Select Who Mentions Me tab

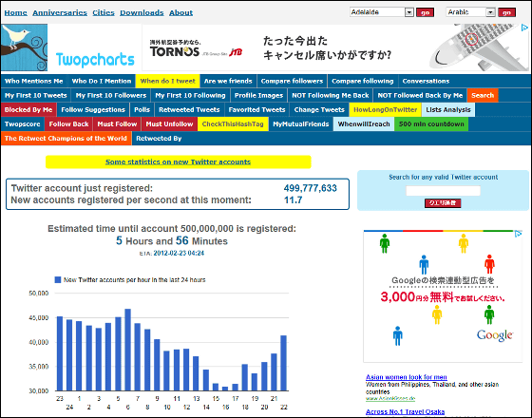click(34, 81)
